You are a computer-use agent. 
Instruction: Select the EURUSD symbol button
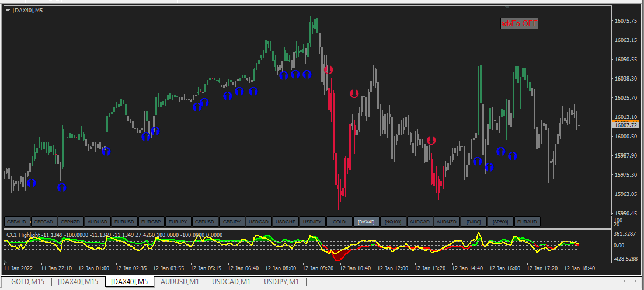point(124,222)
